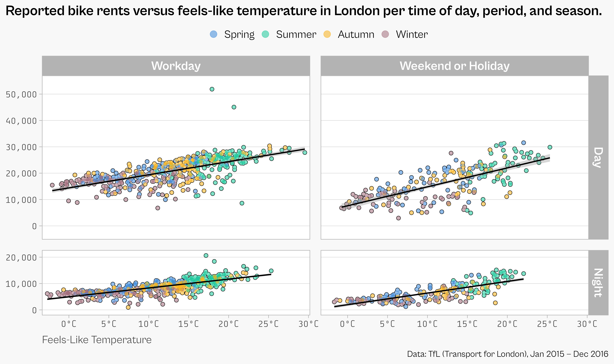This screenshot has width=614, height=364.
Task: Click the Night row strip label
Action: pyautogui.click(x=598, y=283)
